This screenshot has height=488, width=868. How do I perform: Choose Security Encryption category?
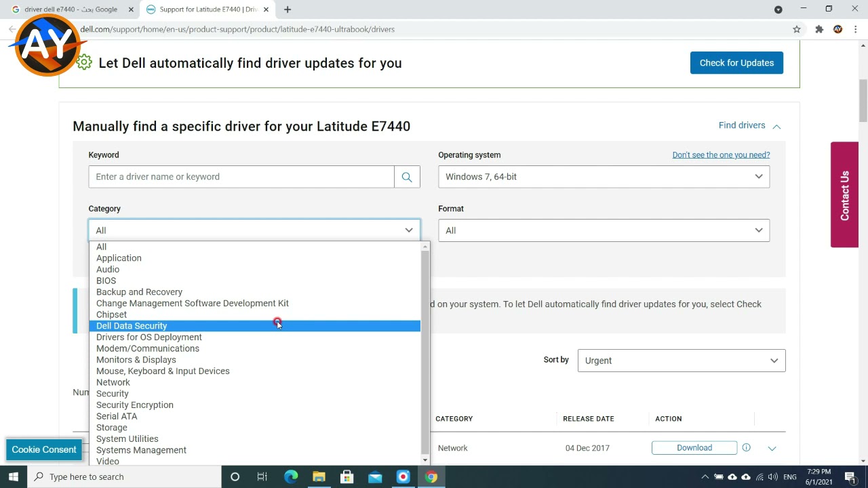255,405
